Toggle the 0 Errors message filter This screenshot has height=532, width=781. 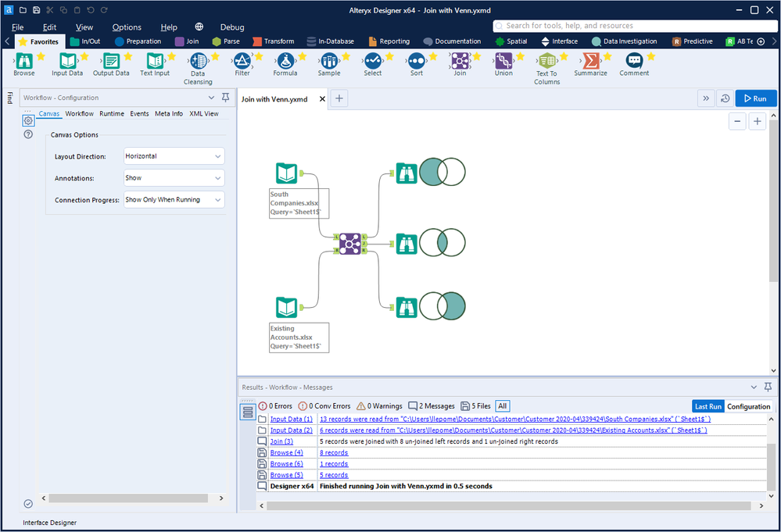coord(275,406)
